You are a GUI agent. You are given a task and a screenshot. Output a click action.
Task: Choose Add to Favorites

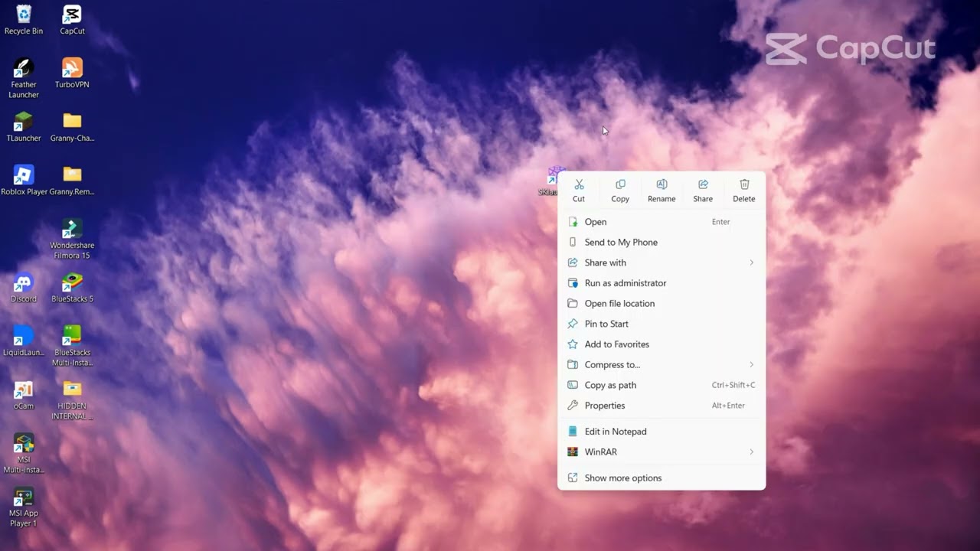point(661,344)
